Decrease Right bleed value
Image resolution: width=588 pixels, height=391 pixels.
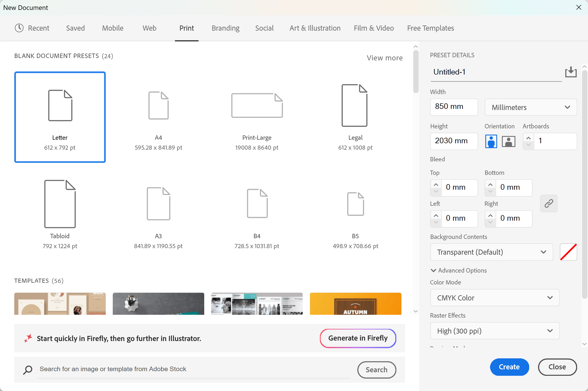(x=490, y=222)
